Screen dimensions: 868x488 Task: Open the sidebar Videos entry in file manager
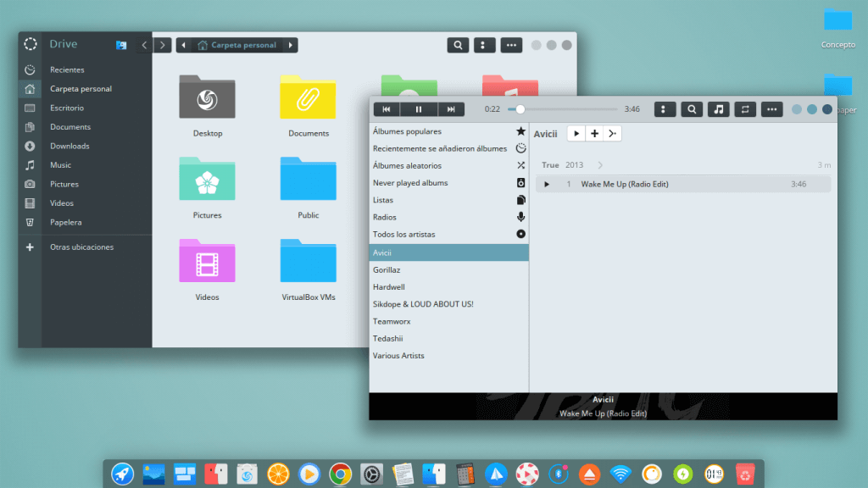[x=86, y=203]
